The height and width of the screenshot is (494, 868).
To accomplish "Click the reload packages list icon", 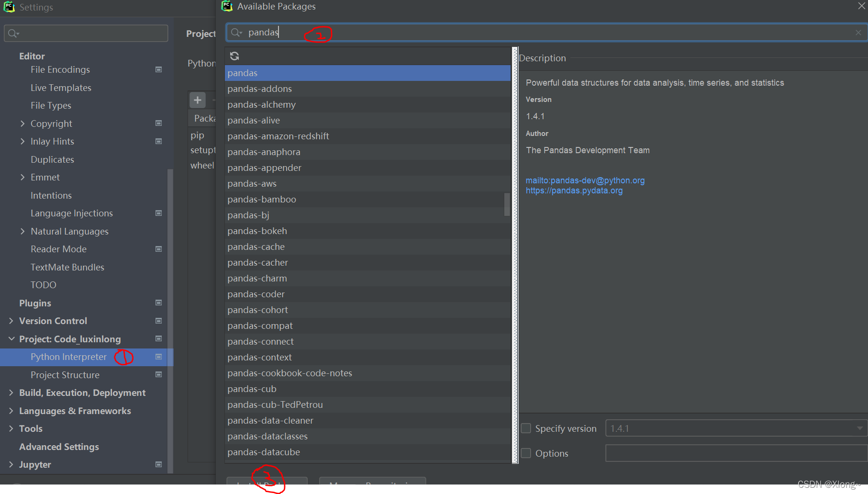I will pyautogui.click(x=234, y=56).
